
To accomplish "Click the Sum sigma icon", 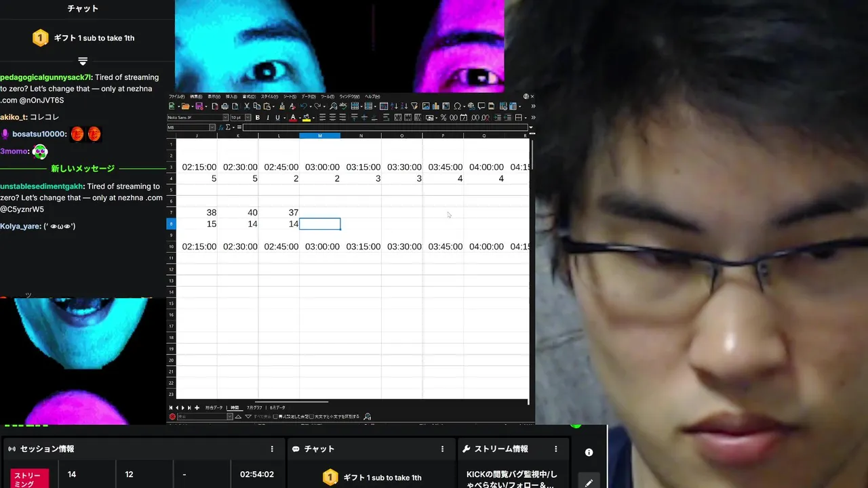I will point(228,127).
